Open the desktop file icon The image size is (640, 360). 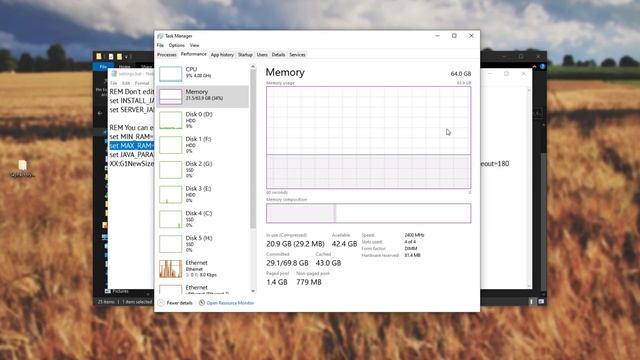[22, 168]
